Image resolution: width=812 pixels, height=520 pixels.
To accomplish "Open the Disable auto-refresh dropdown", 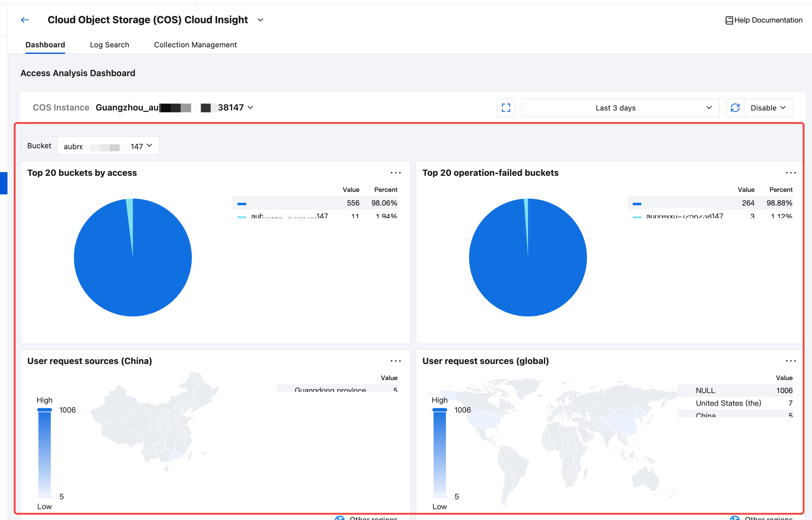I will 768,108.
